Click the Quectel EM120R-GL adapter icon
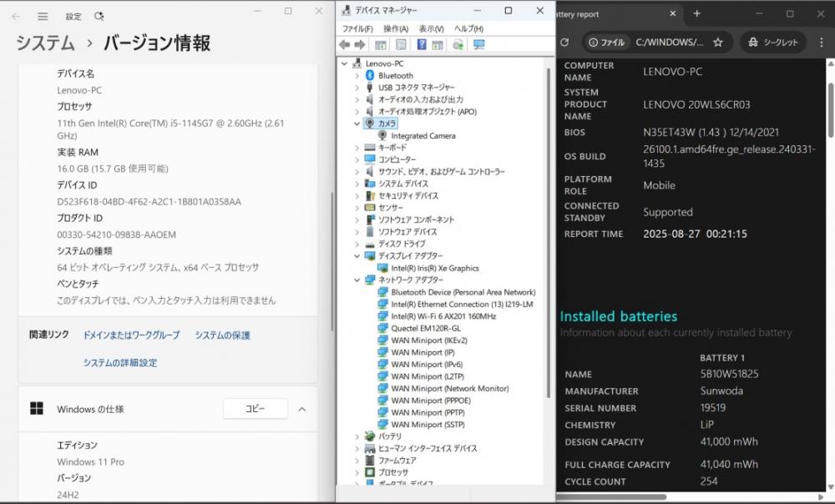 point(382,329)
